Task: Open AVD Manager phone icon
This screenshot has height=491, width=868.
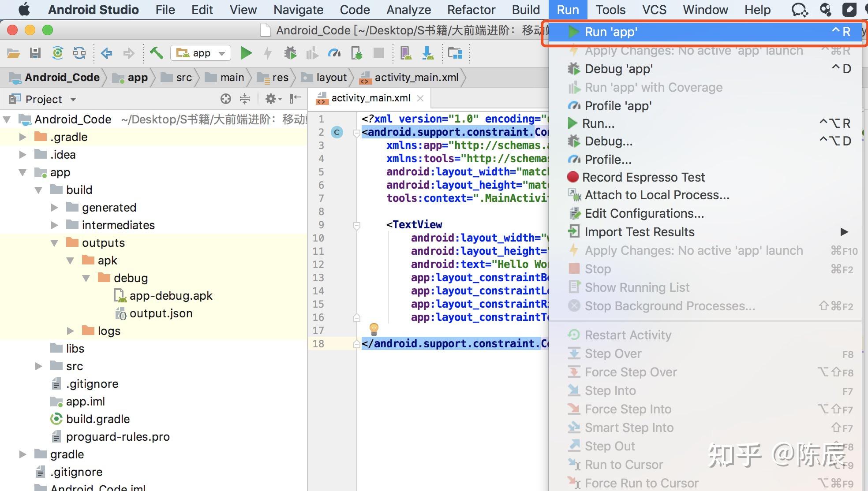Action: pos(405,53)
